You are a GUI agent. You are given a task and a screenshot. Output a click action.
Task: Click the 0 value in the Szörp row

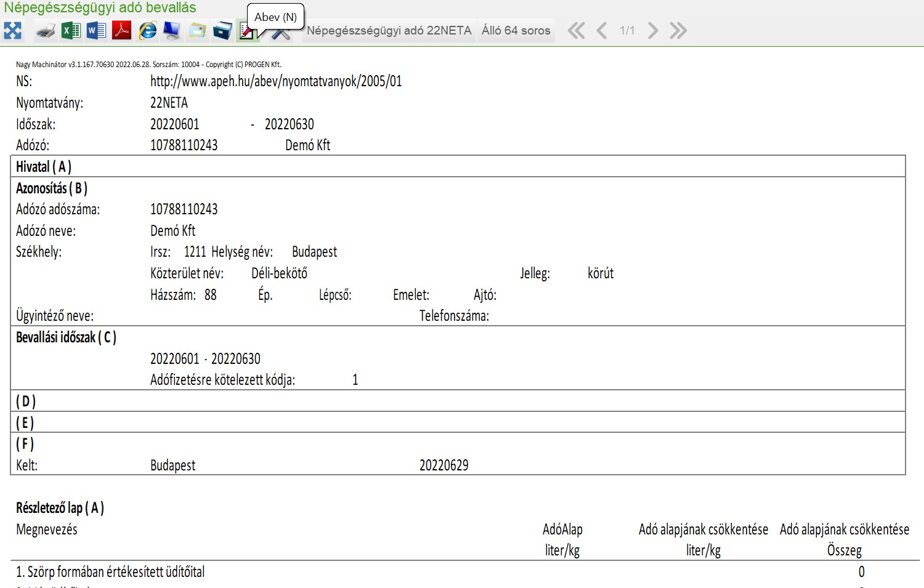[x=862, y=572]
